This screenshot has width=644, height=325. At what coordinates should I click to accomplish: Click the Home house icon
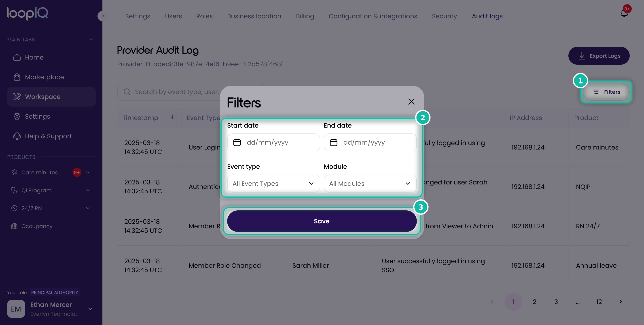[17, 57]
